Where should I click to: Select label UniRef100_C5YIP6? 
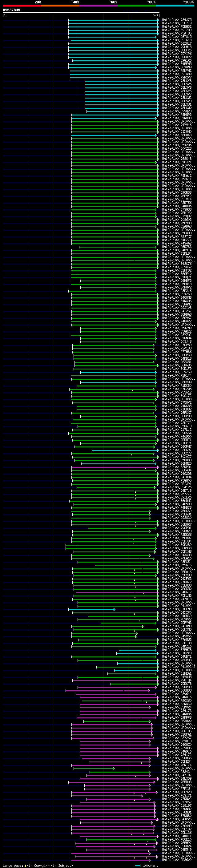click(177, 54)
